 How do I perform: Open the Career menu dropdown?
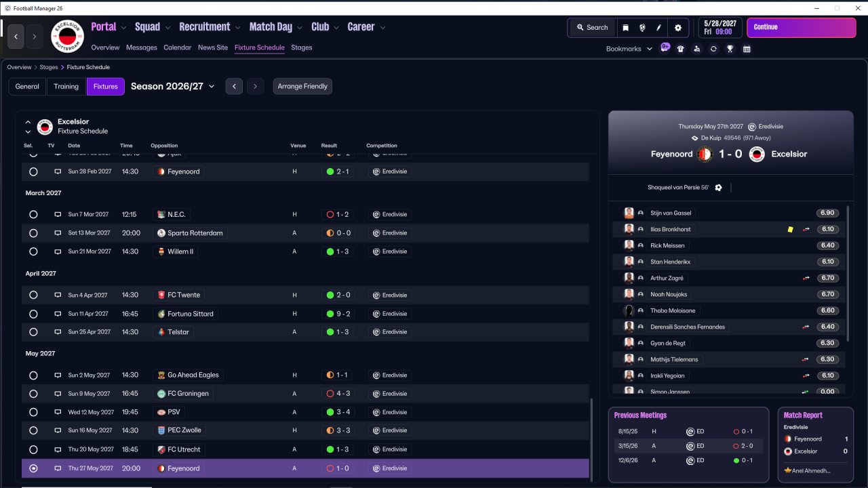(366, 27)
